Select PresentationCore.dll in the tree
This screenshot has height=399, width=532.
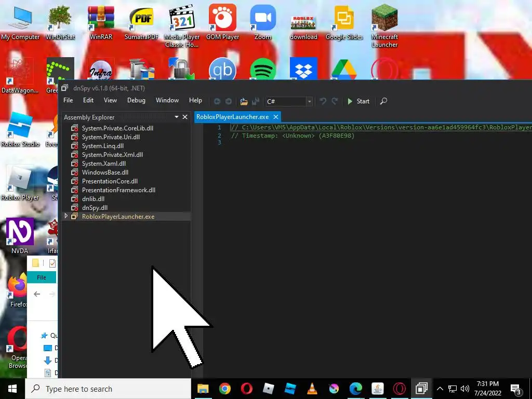point(110,181)
